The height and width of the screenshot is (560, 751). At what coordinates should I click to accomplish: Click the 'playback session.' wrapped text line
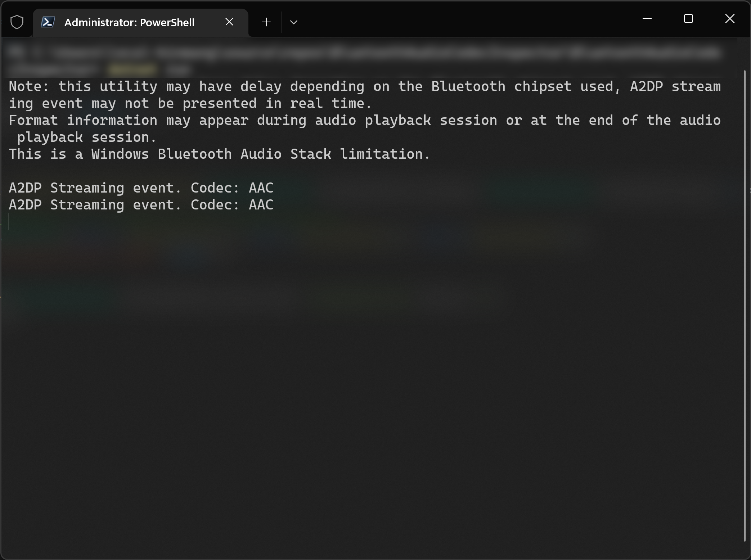pyautogui.click(x=86, y=137)
